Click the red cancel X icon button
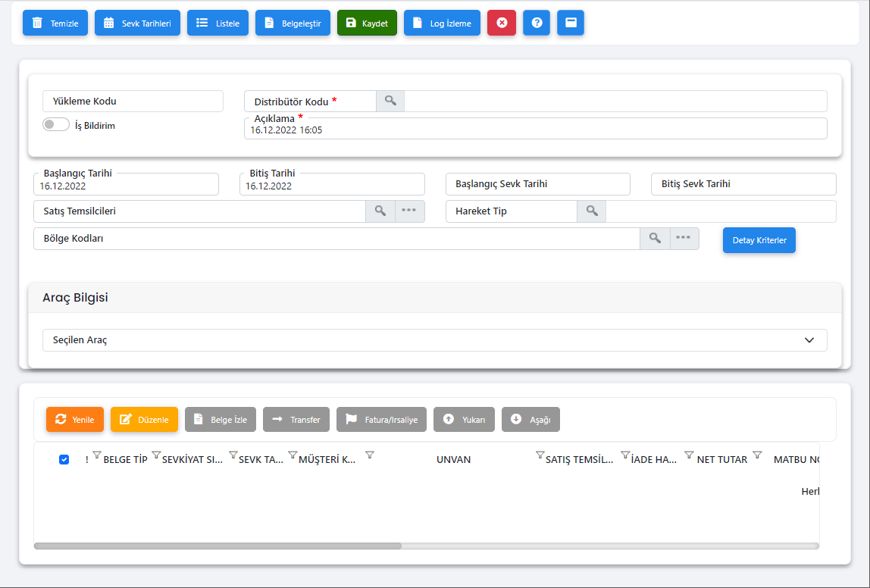This screenshot has height=588, width=870. (x=502, y=23)
